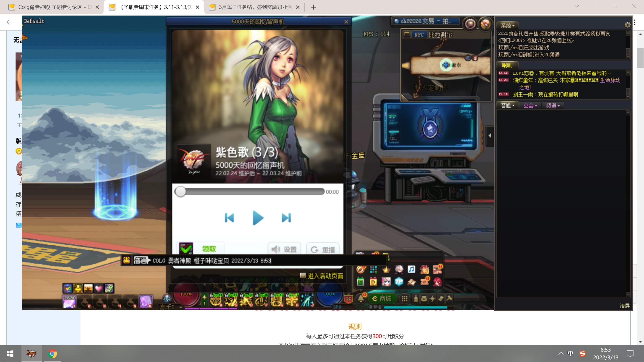The width and height of the screenshot is (644, 362).
Task: Open the browser tab search chevron
Action: [x=576, y=6]
